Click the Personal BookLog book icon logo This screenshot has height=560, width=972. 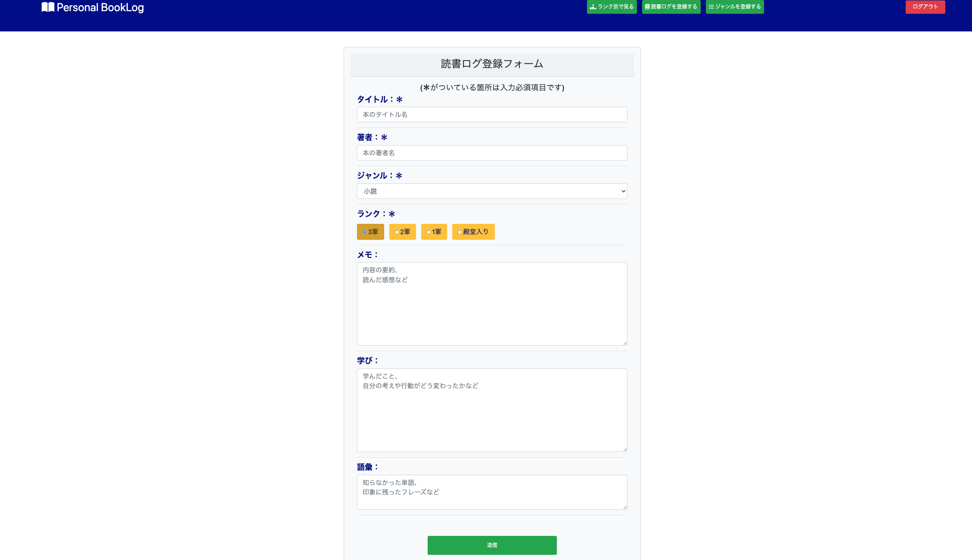[47, 7]
